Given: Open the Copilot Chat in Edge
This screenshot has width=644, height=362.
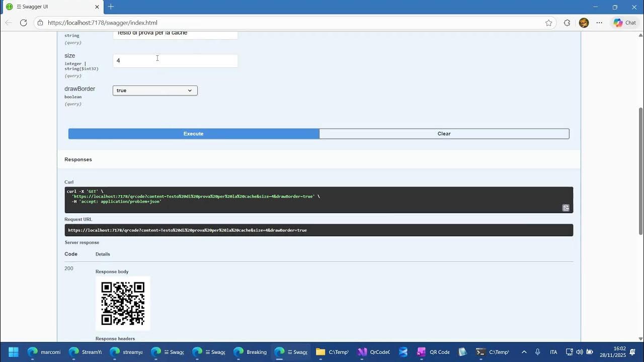Looking at the screenshot, I should (624, 23).
